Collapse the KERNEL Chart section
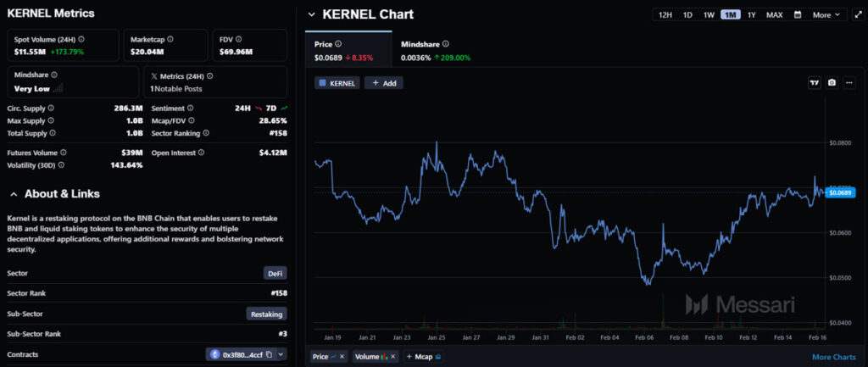Image resolution: width=868 pixels, height=367 pixels. (311, 14)
